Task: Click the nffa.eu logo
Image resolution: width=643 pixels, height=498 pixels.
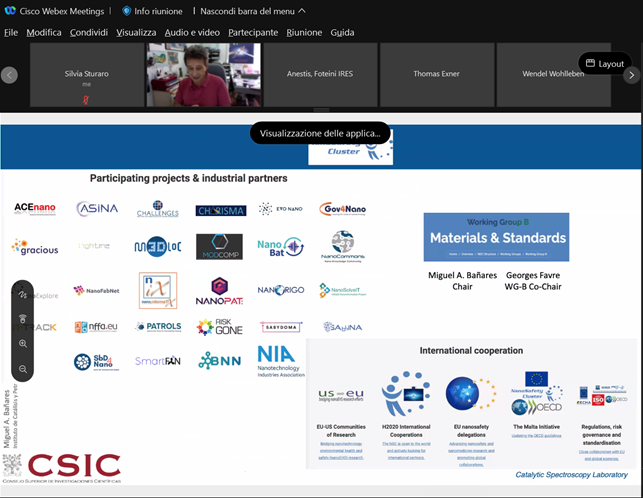Action: [x=96, y=327]
